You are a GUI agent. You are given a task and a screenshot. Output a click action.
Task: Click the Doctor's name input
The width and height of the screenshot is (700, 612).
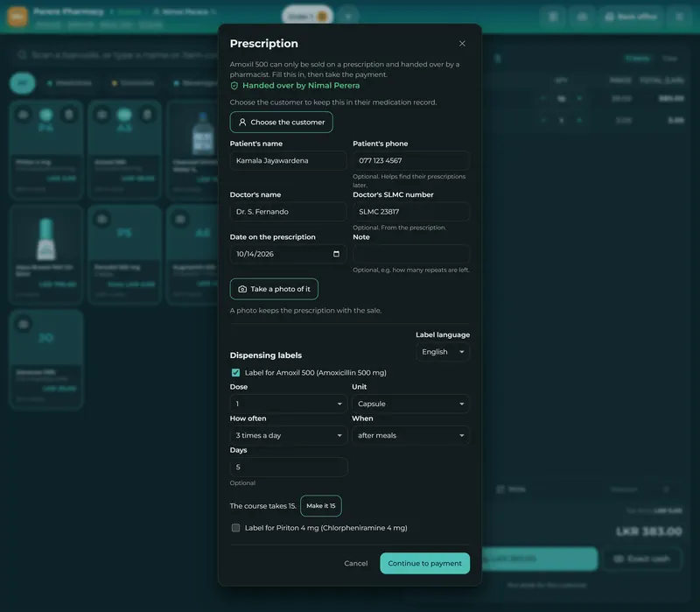[289, 212]
